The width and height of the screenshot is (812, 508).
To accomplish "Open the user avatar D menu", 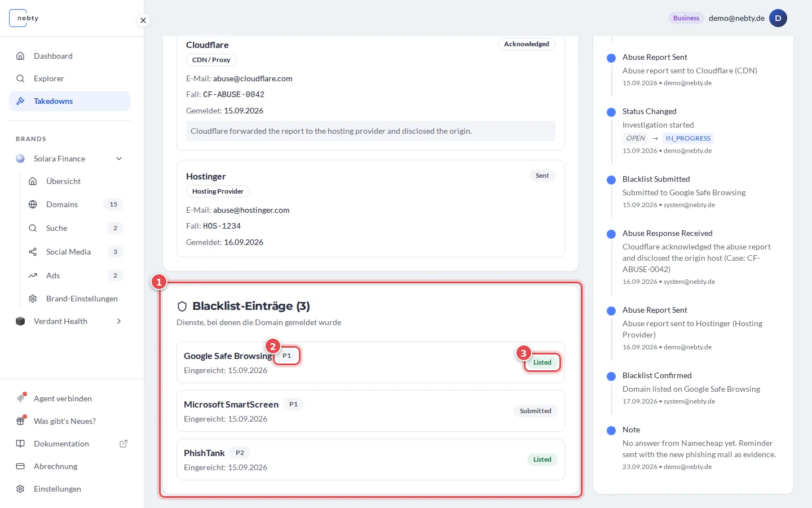I will 778,18.
